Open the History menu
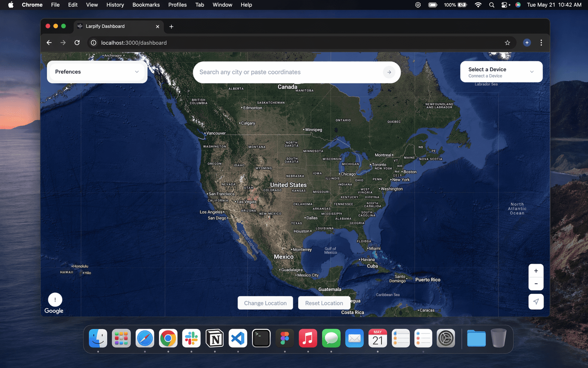Screen dimensions: 588x368 point(115,5)
